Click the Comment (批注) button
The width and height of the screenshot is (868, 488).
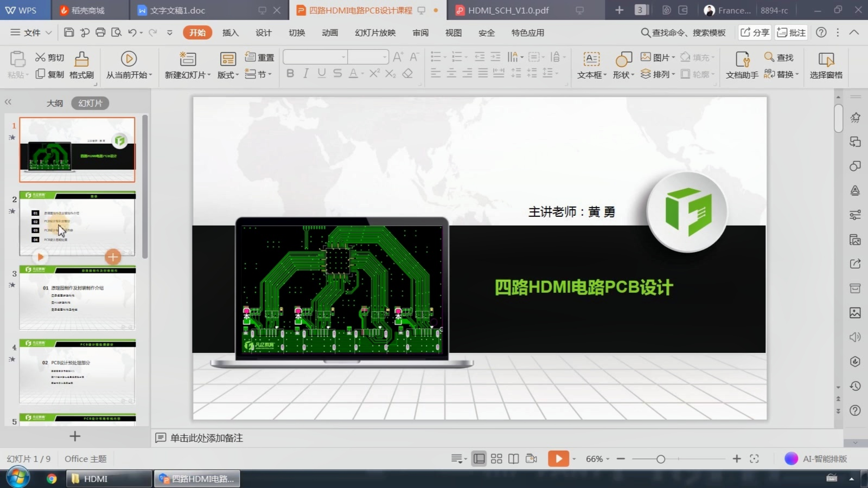792,33
